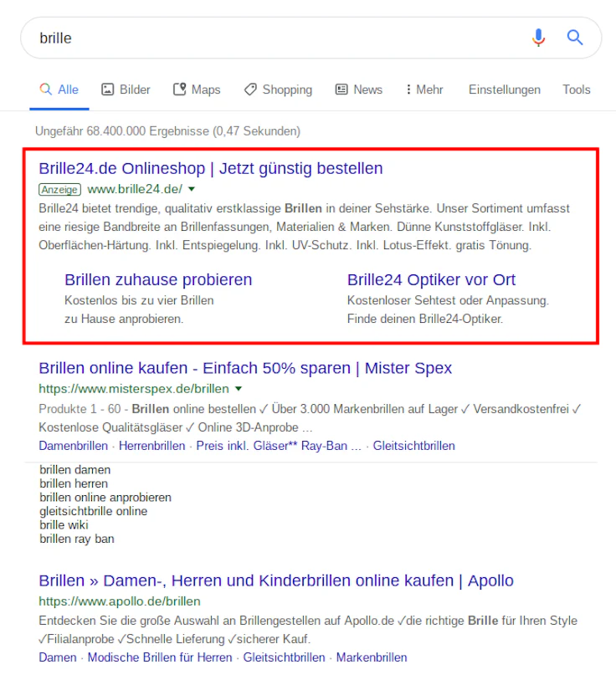Open the Herrenbrillen sitelink

click(x=152, y=446)
